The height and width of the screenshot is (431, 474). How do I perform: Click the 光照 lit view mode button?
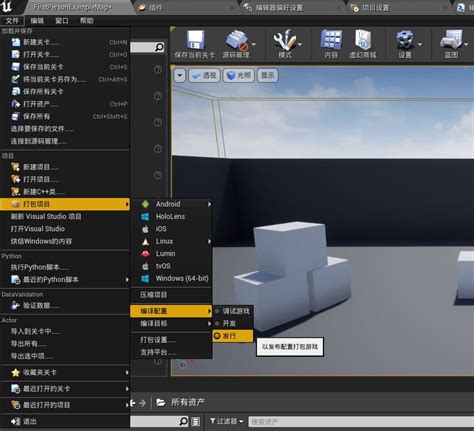(x=238, y=75)
